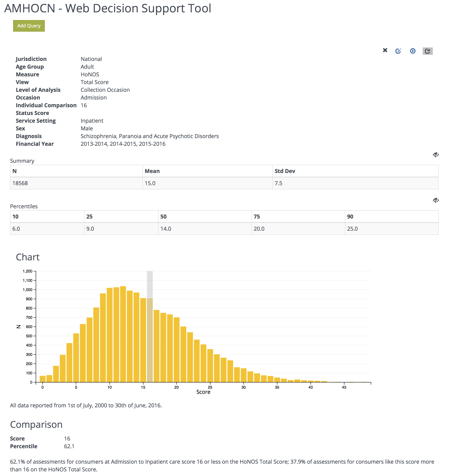Select the Financial Year values text

coord(123,144)
